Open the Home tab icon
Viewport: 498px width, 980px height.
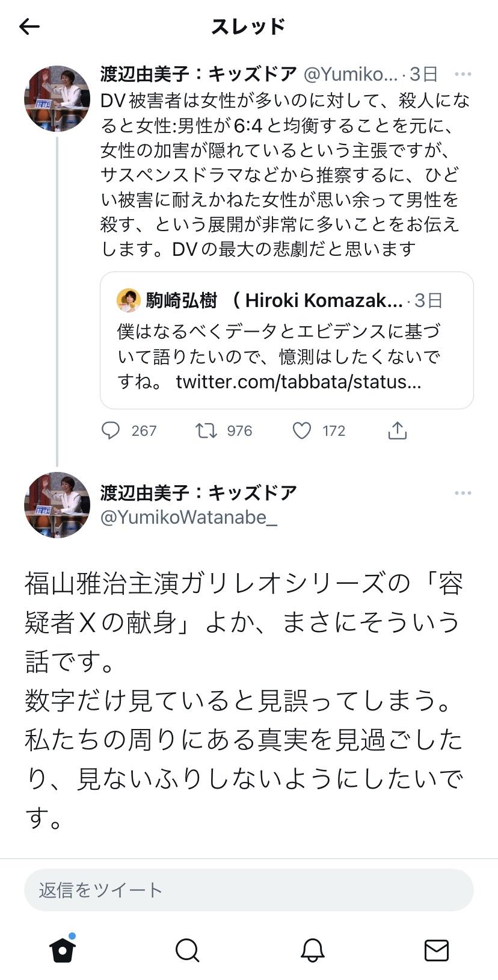[63, 951]
